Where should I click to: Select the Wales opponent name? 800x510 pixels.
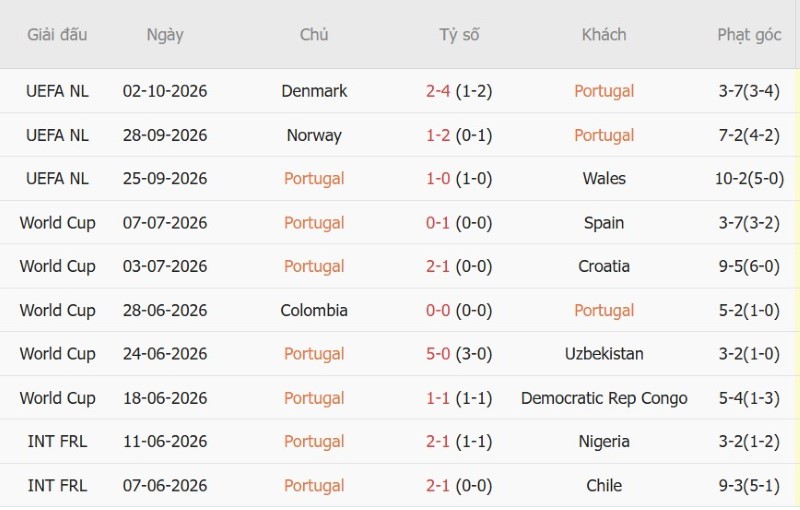pyautogui.click(x=604, y=178)
